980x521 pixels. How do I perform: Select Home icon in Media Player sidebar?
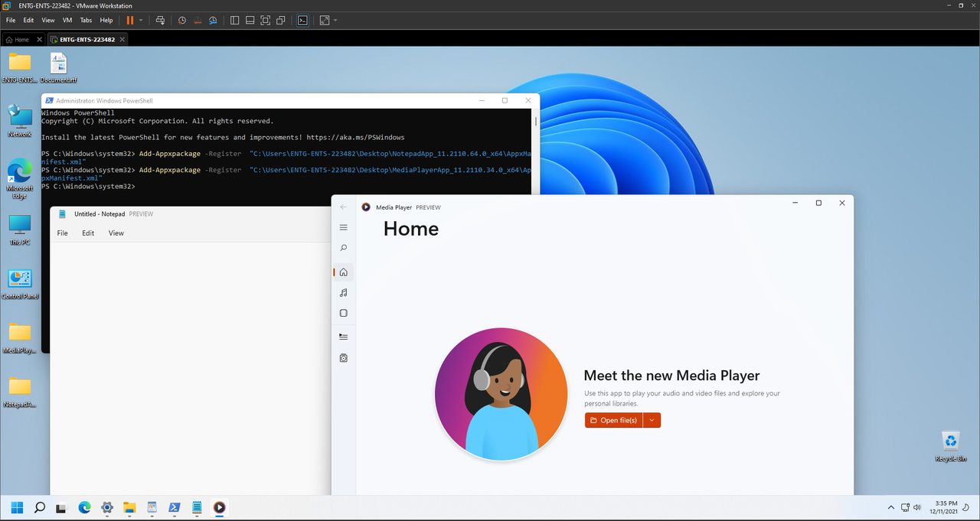click(344, 272)
